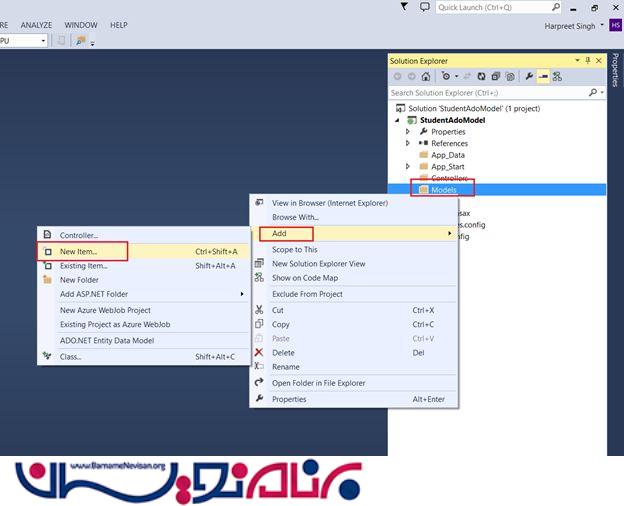This screenshot has height=506, width=624.
Task: Toggle the Preview Selected Items button
Action: click(543, 76)
